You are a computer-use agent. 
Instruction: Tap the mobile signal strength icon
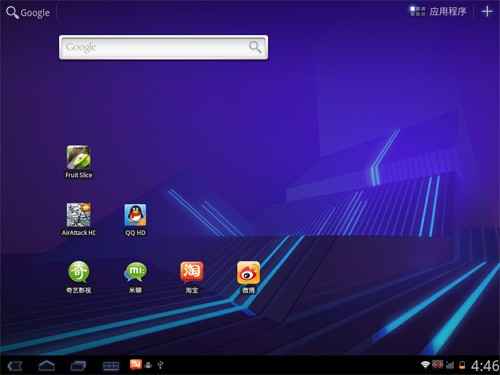tap(450, 365)
